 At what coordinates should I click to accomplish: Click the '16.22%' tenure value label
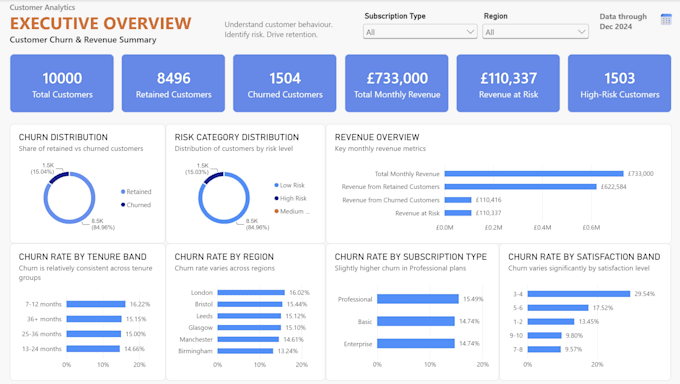pos(140,304)
